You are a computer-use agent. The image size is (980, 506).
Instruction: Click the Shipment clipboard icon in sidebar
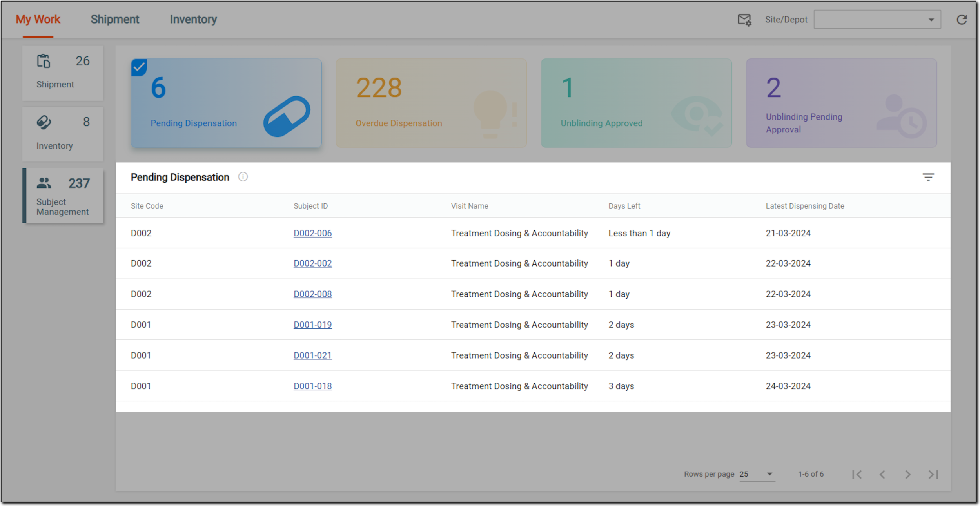44,61
